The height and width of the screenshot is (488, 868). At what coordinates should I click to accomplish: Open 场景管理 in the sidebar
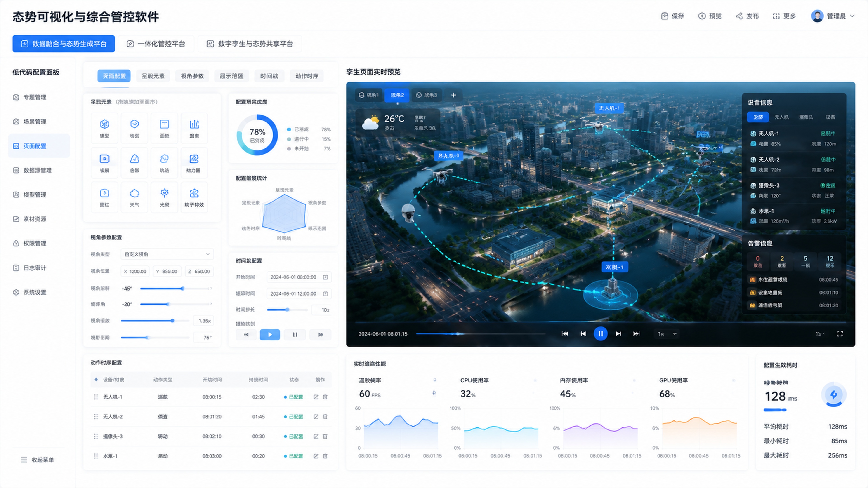pos(39,122)
